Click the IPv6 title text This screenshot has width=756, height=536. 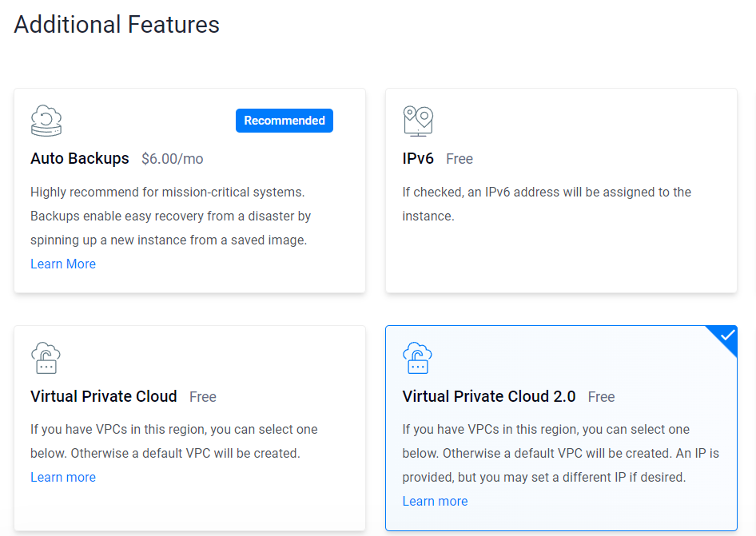418,159
